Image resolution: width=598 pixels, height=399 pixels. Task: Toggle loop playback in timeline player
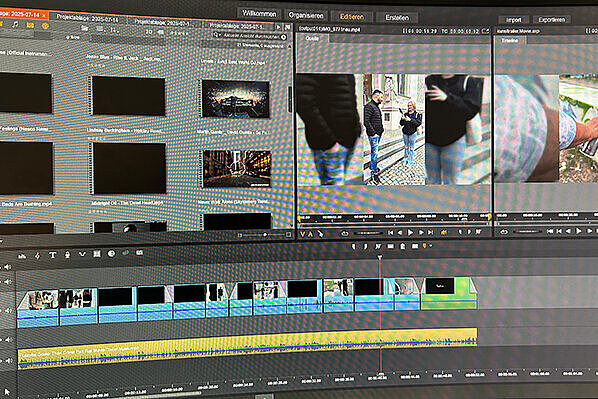pyautogui.click(x=504, y=232)
